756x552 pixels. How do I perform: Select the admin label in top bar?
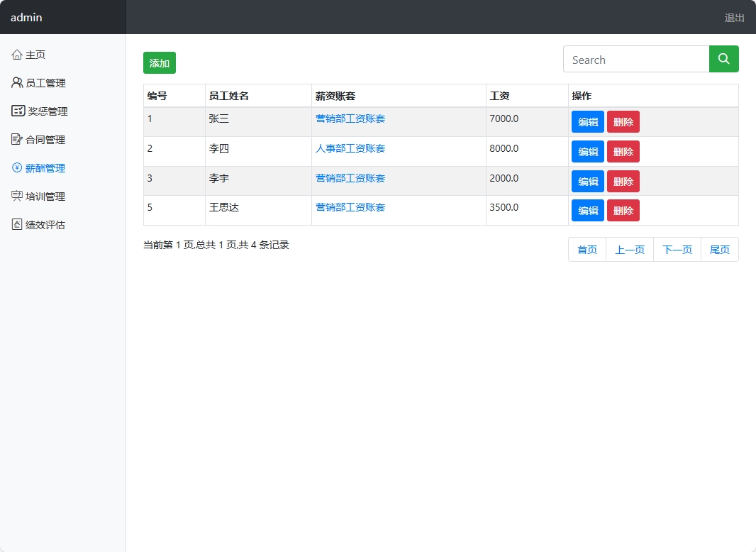click(x=26, y=17)
